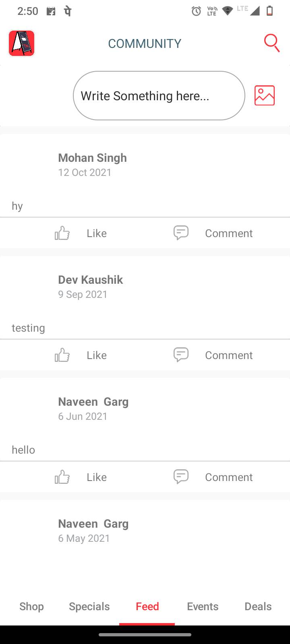Tap the red search magnifier icon
Image resolution: width=290 pixels, height=644 pixels.
pyautogui.click(x=272, y=43)
